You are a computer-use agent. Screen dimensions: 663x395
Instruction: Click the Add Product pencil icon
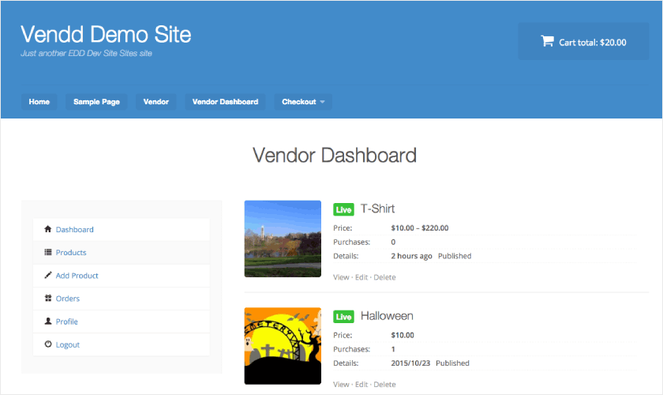point(48,275)
